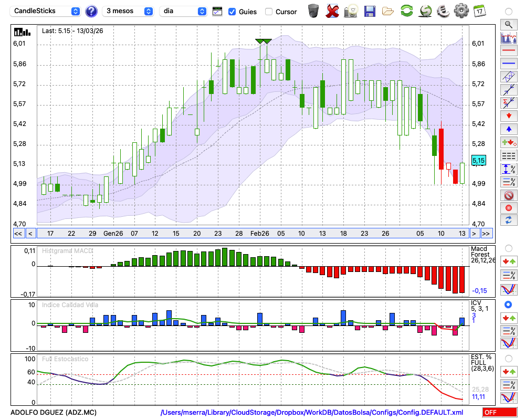The height and width of the screenshot is (420, 525).
Task: Enable the Cursor checkbox
Action: pos(268,12)
